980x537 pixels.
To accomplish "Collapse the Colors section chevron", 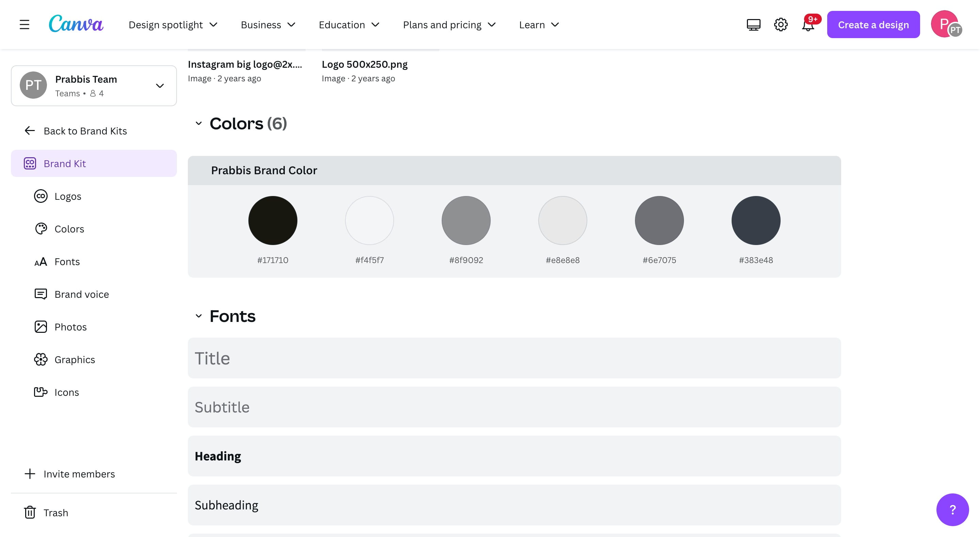I will point(199,123).
